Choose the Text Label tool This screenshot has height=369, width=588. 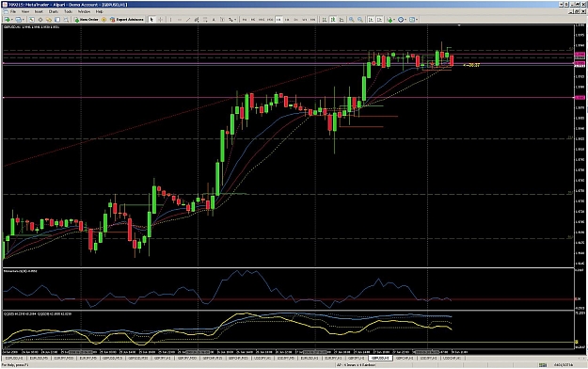[222, 20]
